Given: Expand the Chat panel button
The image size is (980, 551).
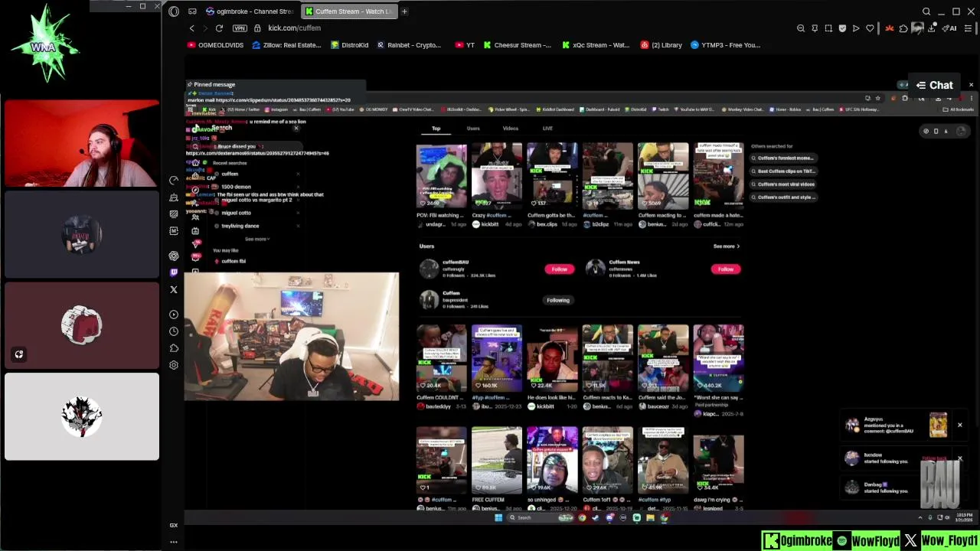Looking at the screenshot, I should point(935,86).
